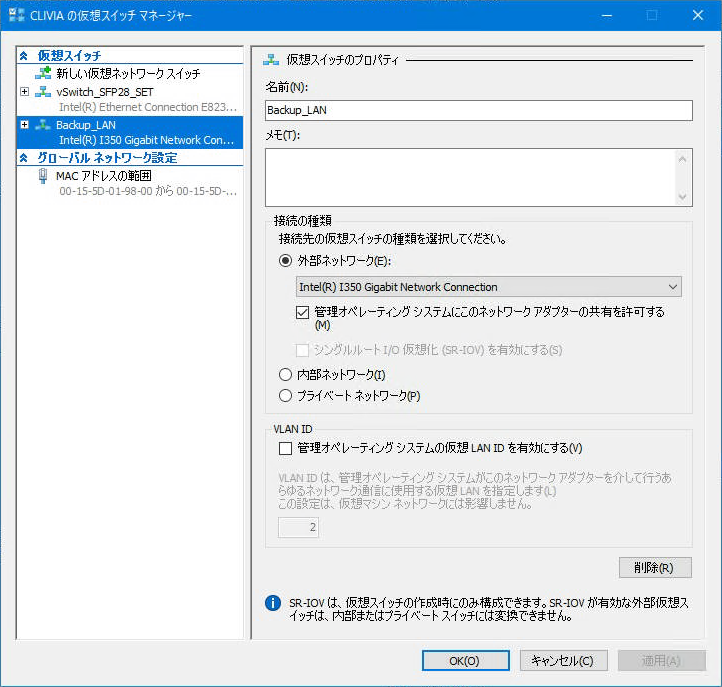
Task: Uncheck management OS adapter sharing checkbox
Action: pyautogui.click(x=303, y=313)
